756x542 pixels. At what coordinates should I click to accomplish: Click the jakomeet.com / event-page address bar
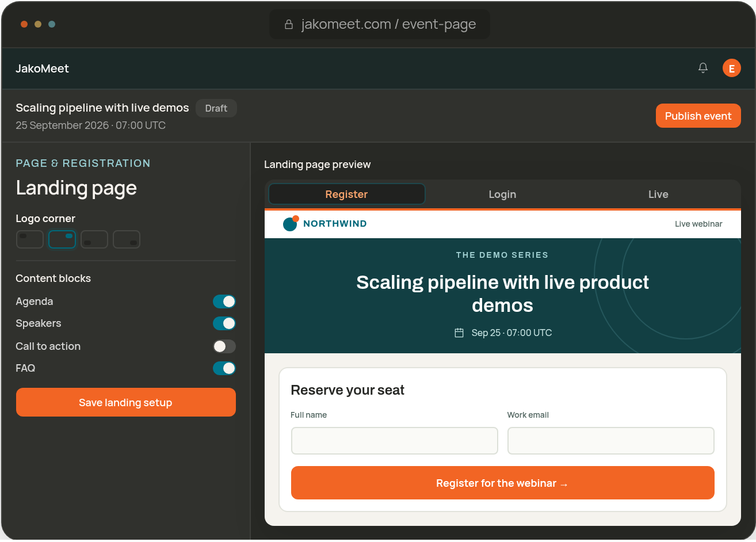tap(380, 24)
